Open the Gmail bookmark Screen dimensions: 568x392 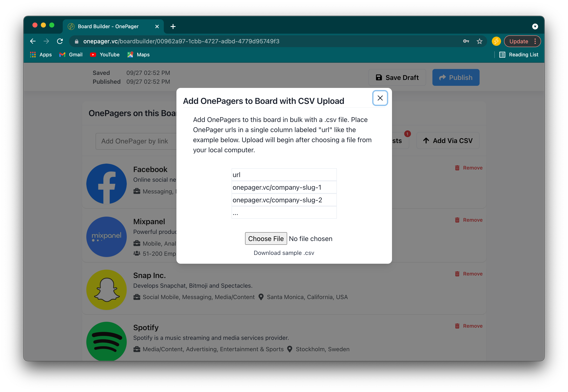pyautogui.click(x=71, y=54)
